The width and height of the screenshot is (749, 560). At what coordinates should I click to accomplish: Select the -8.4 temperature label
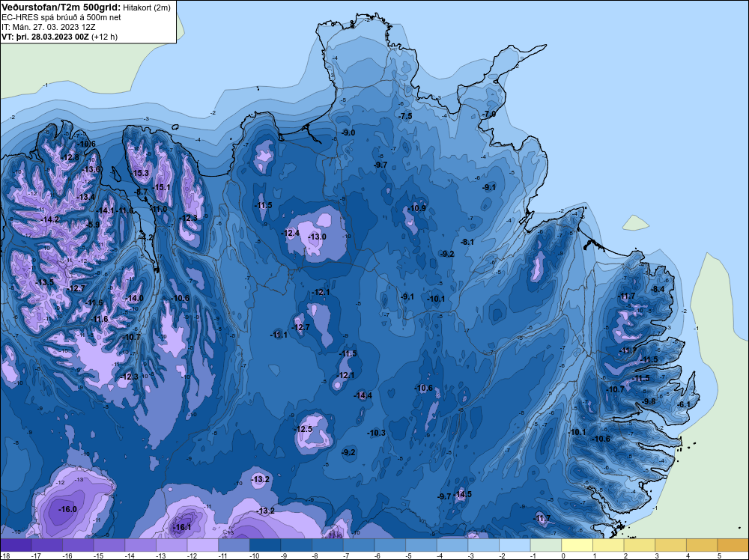pyautogui.click(x=658, y=289)
